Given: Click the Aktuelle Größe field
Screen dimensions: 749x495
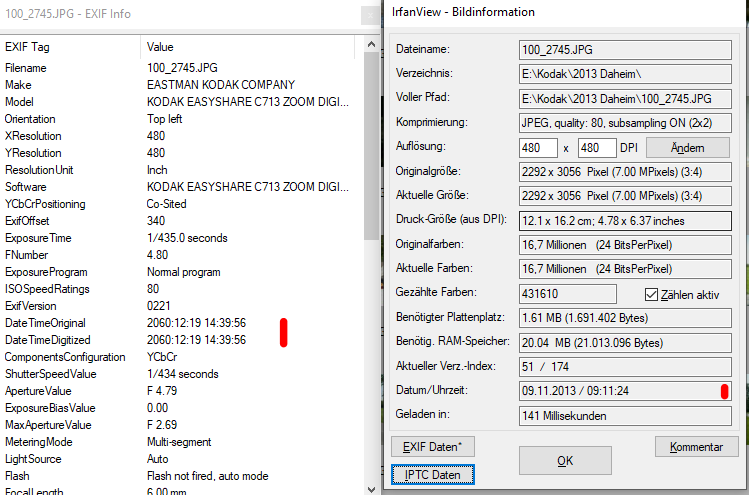Looking at the screenshot, I should point(625,196).
